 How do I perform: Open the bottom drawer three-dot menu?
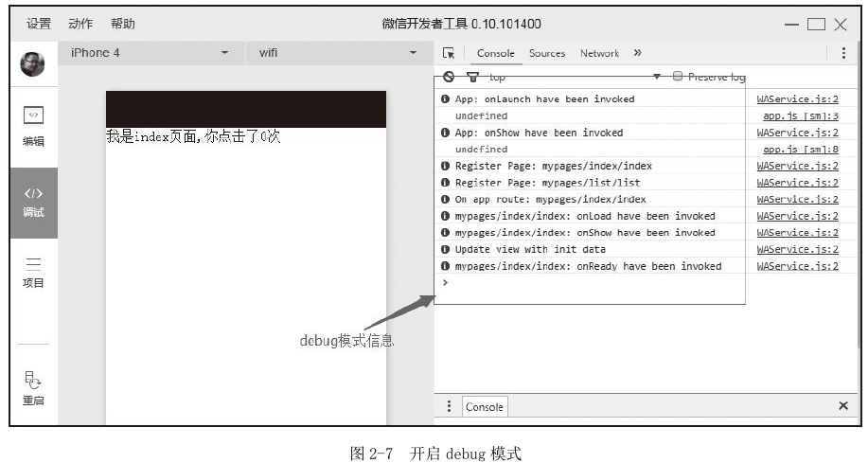pyautogui.click(x=449, y=406)
